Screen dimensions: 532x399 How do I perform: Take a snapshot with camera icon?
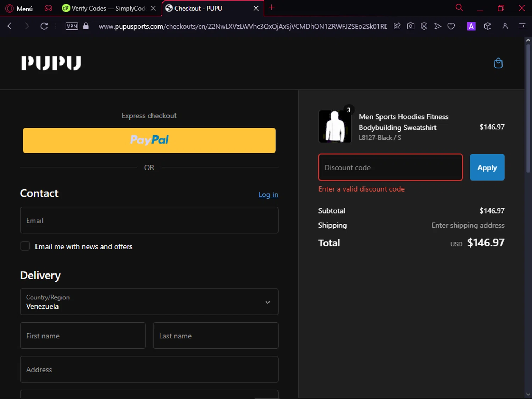411,26
